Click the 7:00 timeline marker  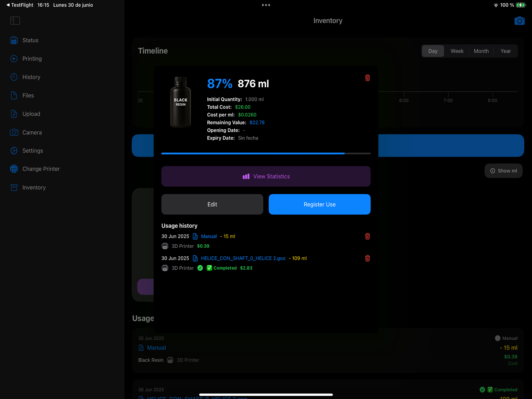coord(448,100)
